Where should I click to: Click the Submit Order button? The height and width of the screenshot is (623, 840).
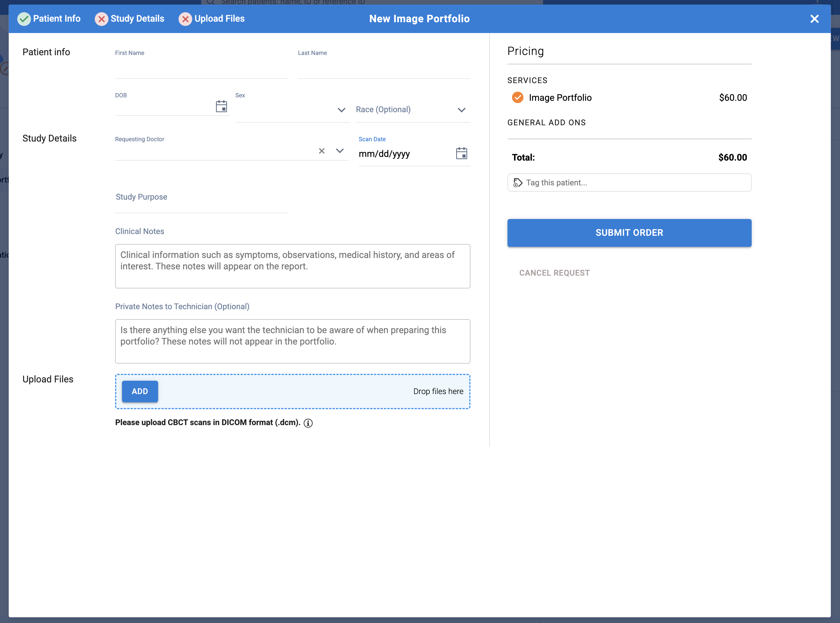629,233
